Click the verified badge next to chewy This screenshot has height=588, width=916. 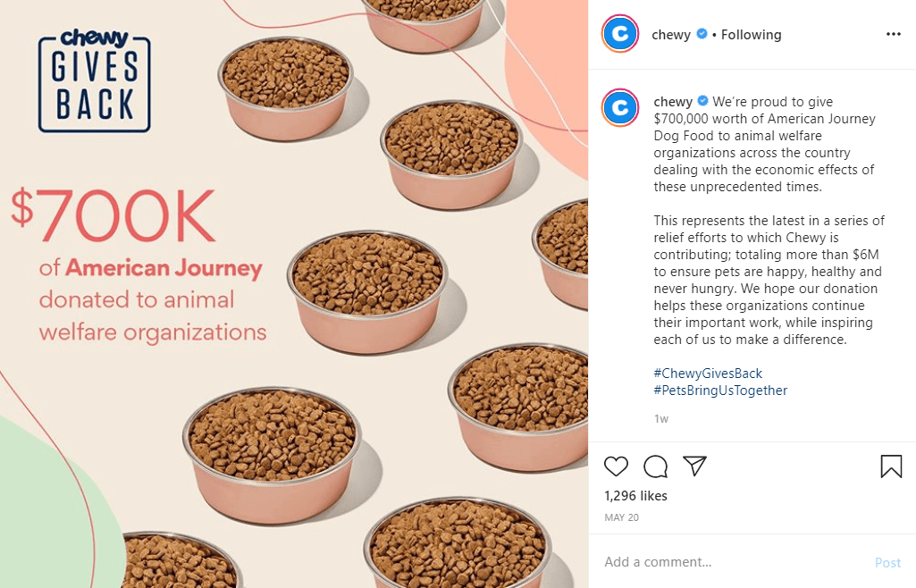pyautogui.click(x=702, y=34)
